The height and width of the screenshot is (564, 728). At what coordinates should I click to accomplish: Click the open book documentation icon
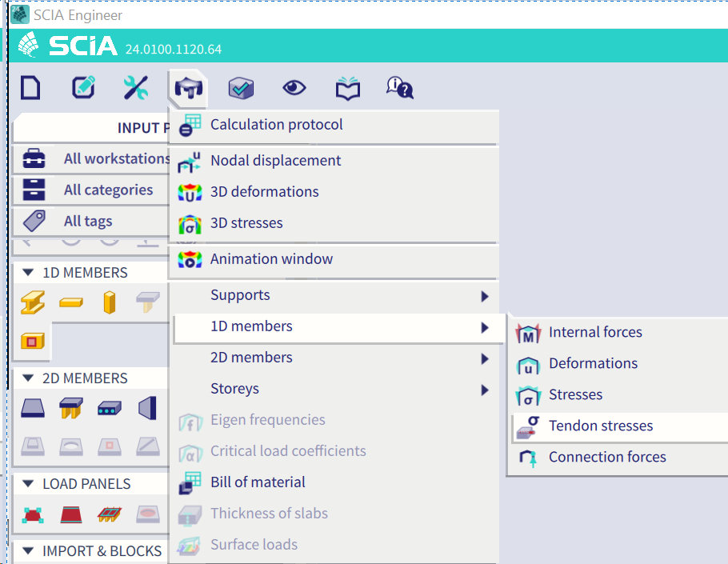tap(347, 87)
